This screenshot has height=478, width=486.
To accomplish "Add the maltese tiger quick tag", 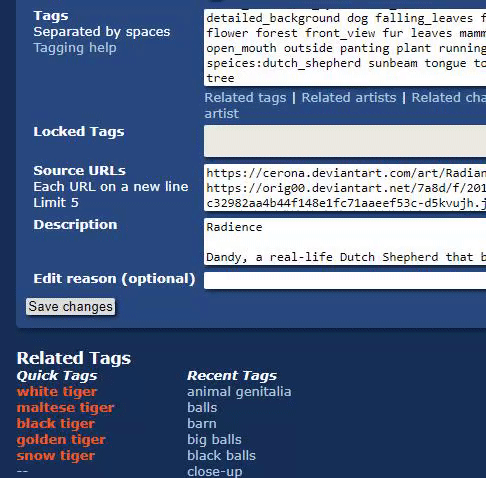I will pos(66,408).
